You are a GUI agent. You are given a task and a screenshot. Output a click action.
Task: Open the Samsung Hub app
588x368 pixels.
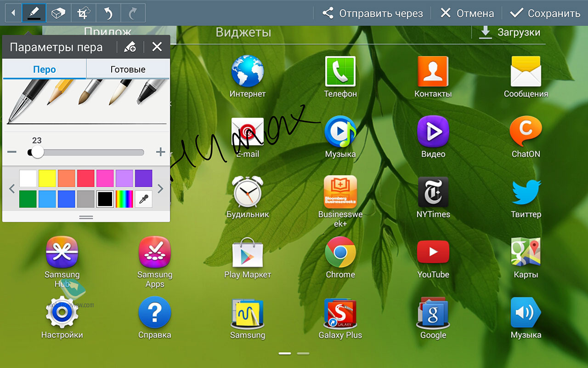(x=62, y=262)
